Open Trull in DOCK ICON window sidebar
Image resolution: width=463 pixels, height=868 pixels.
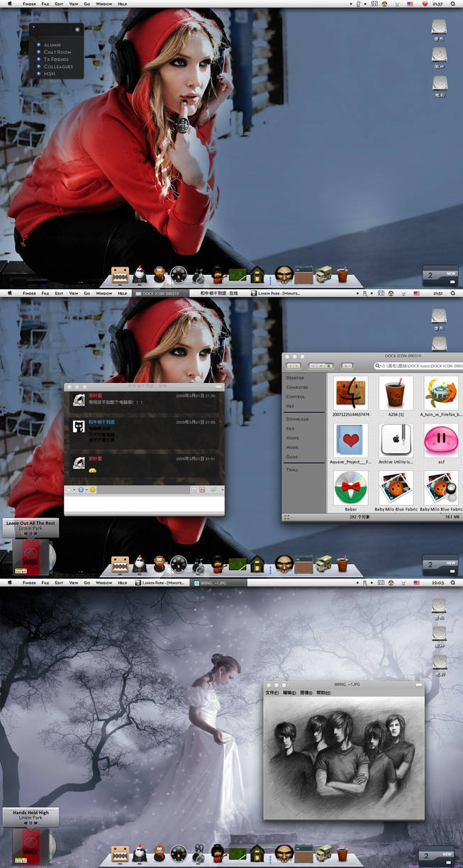(292, 469)
